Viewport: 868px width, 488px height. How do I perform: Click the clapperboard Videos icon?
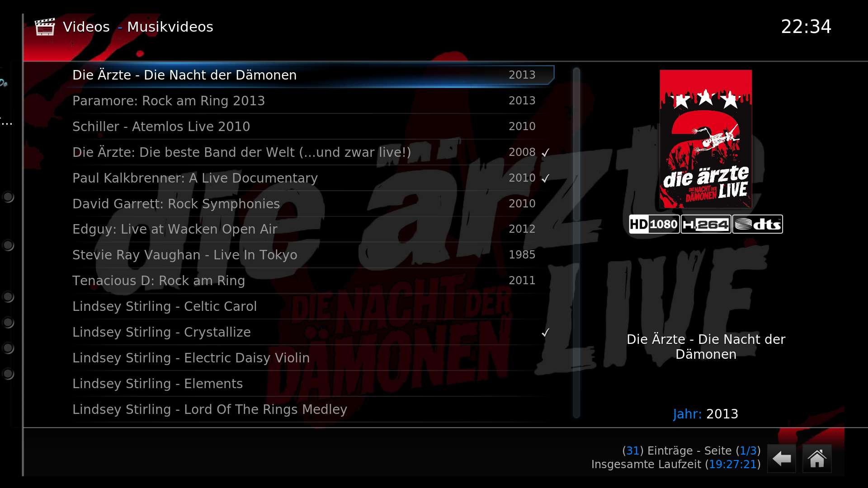point(45,27)
